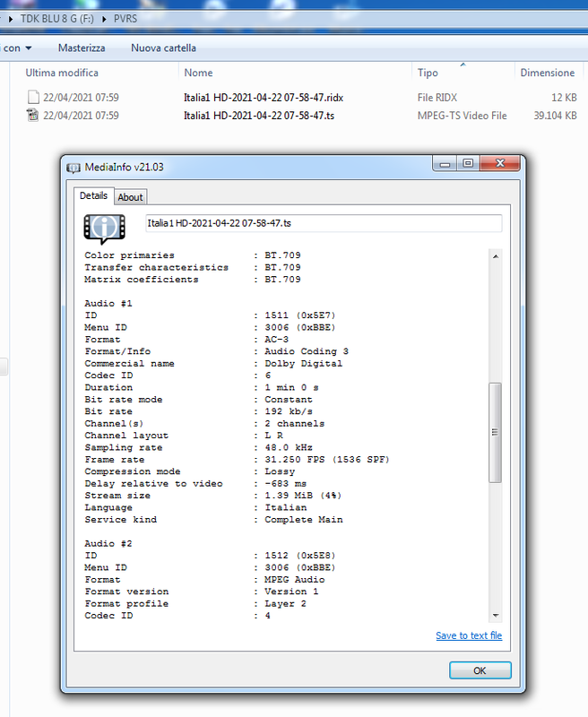
Task: Click the '2 channels' value
Action: 295,423
